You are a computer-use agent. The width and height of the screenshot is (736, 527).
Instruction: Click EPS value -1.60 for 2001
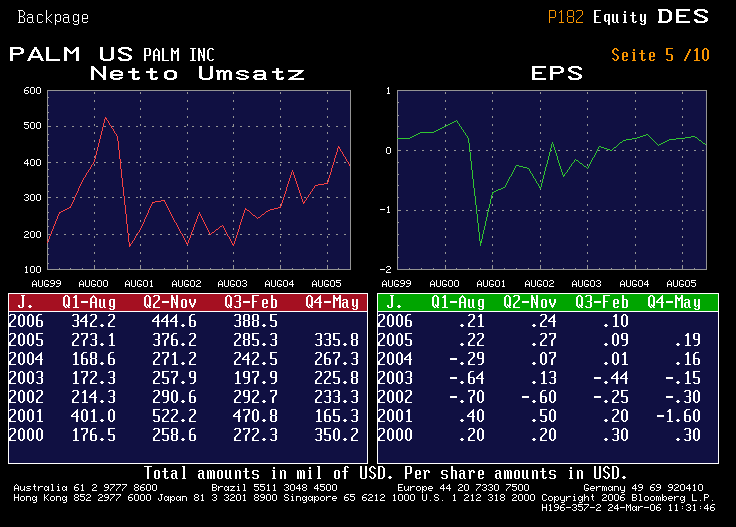click(x=678, y=416)
